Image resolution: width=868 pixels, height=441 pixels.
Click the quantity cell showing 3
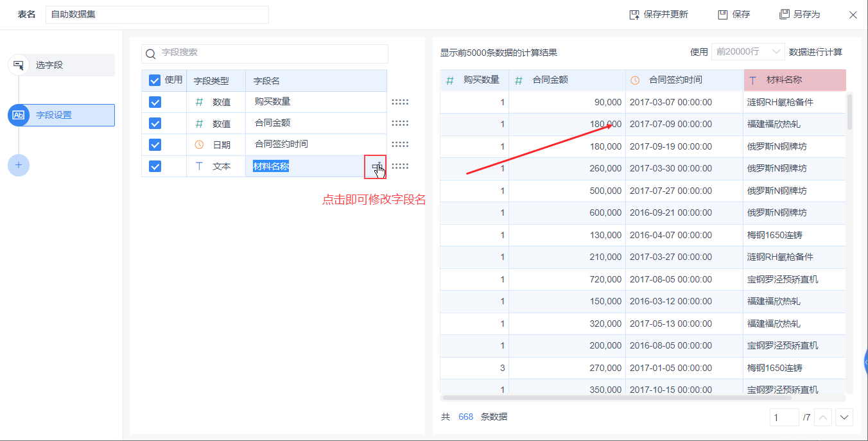click(x=474, y=368)
